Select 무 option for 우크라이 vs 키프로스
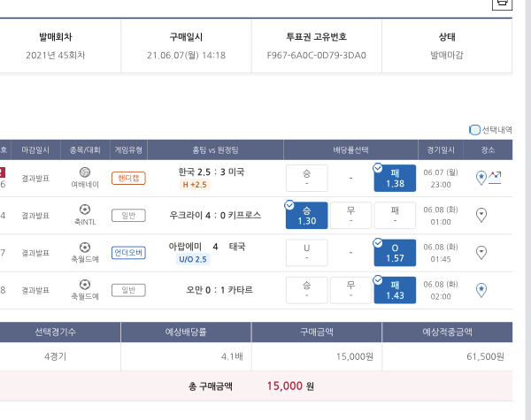This screenshot has width=531, height=420. coord(350,215)
